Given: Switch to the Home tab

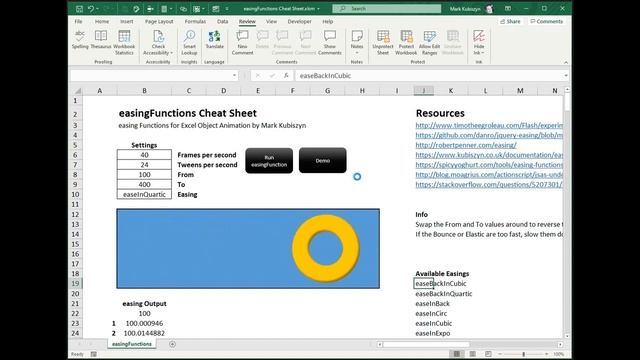Looking at the screenshot, I should pyautogui.click(x=102, y=21).
